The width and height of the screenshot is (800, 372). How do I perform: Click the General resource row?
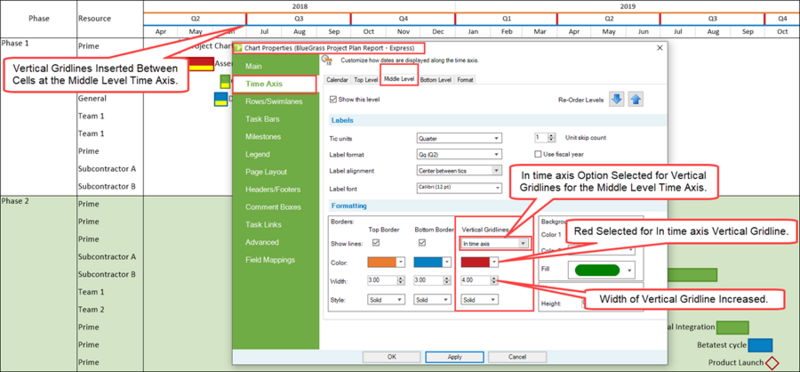(x=92, y=98)
